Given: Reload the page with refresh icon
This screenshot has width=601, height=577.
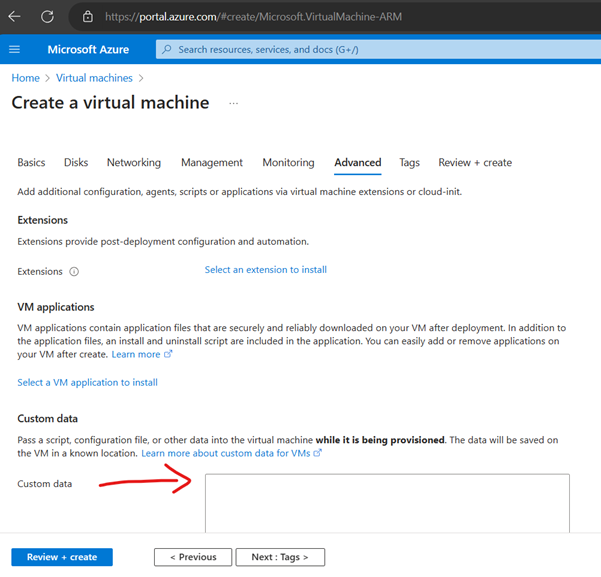Looking at the screenshot, I should pos(47,17).
